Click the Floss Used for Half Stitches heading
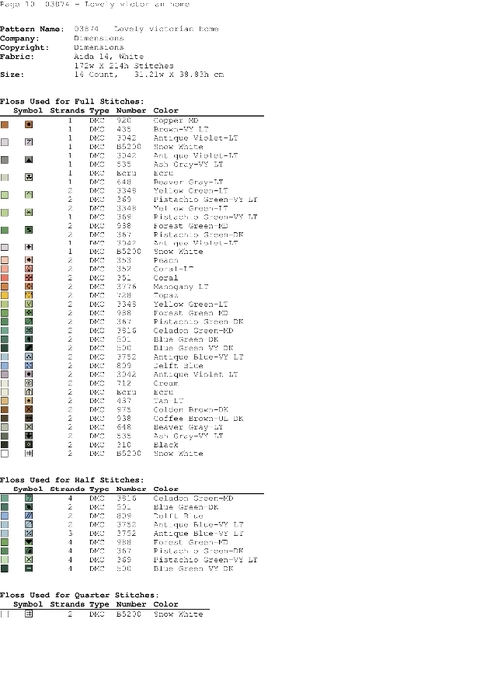Image resolution: width=494 pixels, height=699 pixels. (x=72, y=480)
